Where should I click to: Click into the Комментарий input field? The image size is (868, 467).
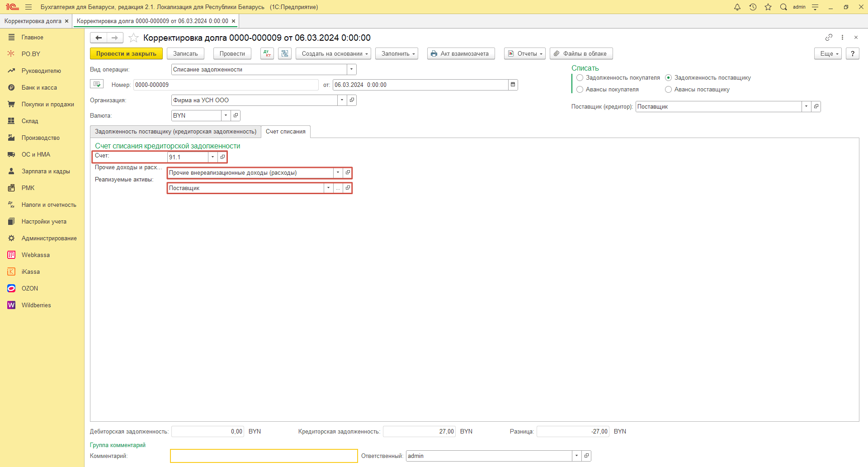coord(264,456)
